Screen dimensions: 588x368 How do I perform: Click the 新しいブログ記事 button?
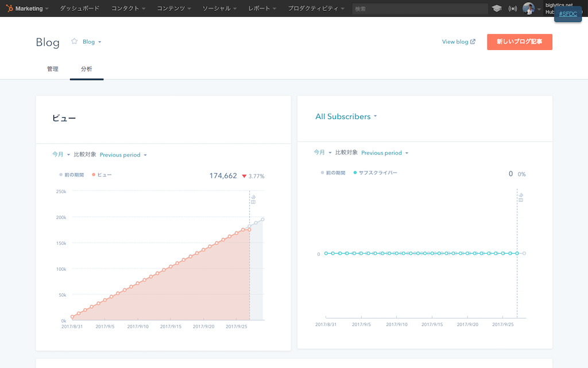coord(519,41)
